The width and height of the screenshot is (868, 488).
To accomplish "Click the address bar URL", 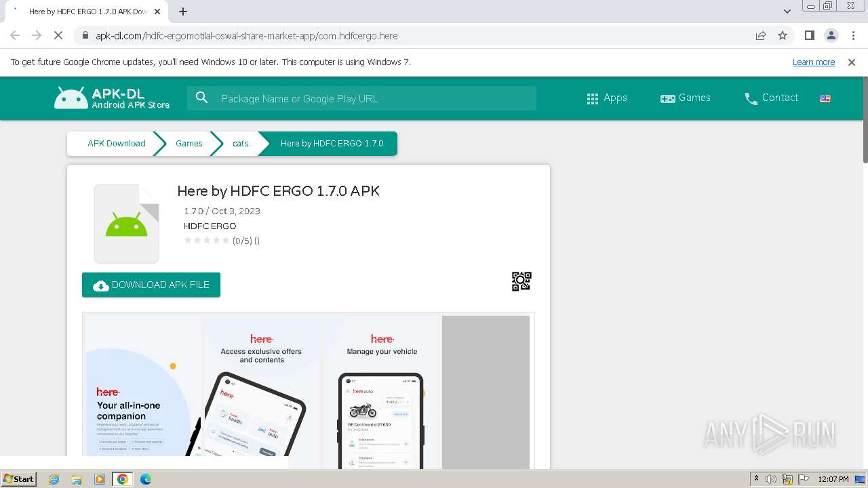I will pyautogui.click(x=247, y=36).
